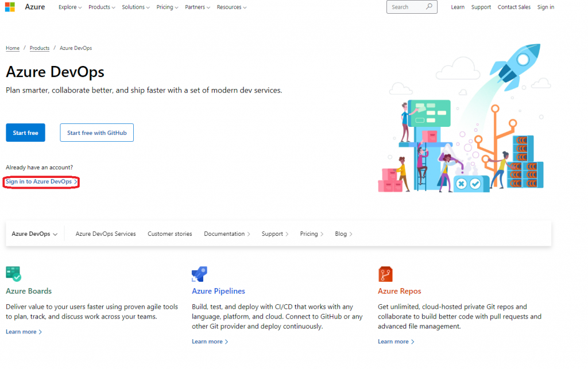Expand the Solutions dropdown
Screen dimensions: 588x369
pos(136,7)
